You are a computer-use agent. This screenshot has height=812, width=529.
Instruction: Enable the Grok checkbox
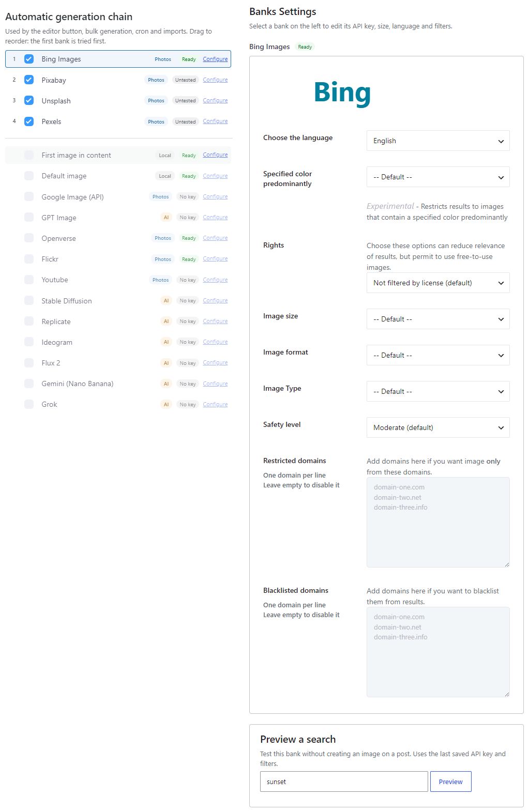tap(29, 404)
